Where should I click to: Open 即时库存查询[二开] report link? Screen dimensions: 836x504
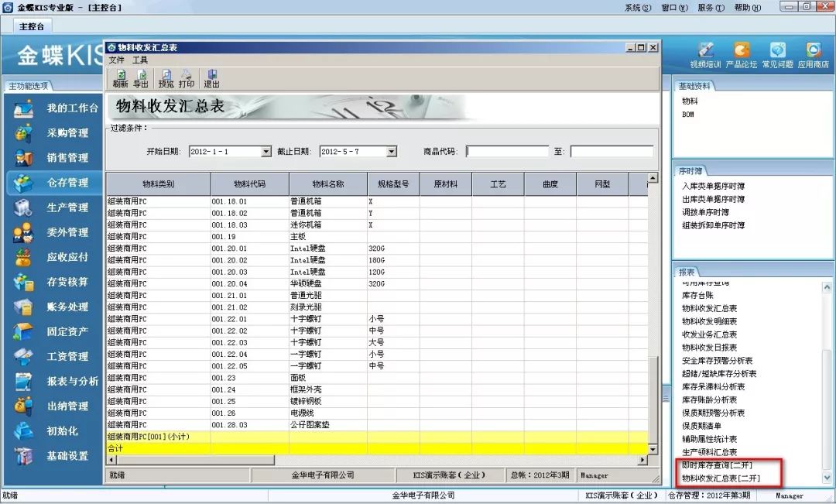(717, 465)
